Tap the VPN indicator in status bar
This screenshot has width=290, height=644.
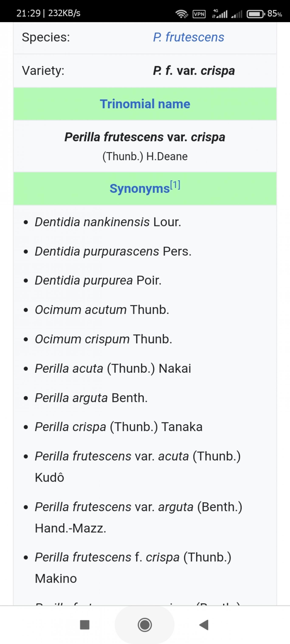(199, 14)
